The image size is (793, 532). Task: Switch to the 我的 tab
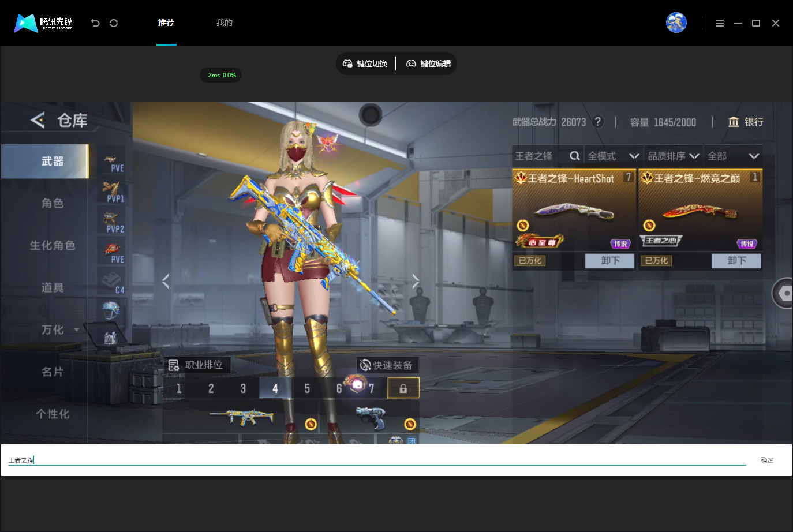click(224, 23)
